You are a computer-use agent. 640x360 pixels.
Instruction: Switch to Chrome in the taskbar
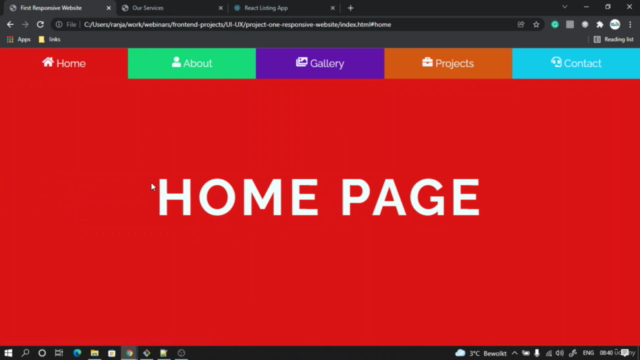tap(129, 353)
